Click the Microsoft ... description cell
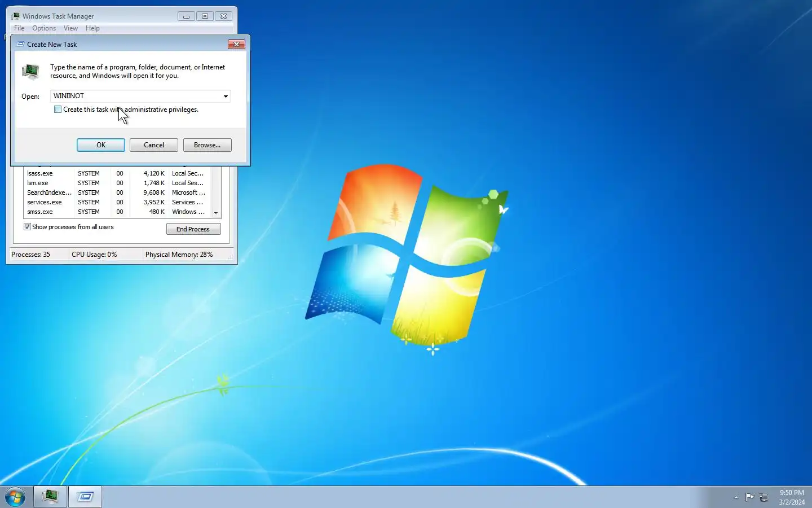The image size is (812, 508). click(x=188, y=192)
